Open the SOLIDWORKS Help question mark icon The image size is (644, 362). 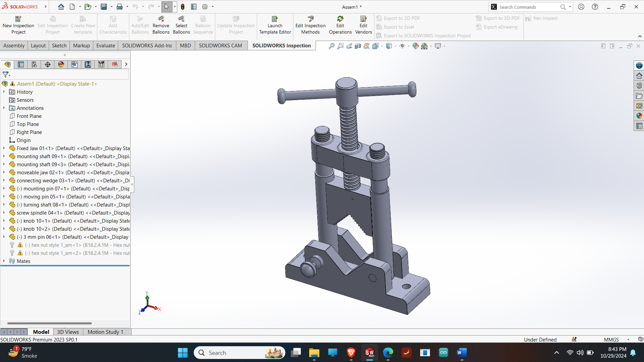[x=595, y=7]
